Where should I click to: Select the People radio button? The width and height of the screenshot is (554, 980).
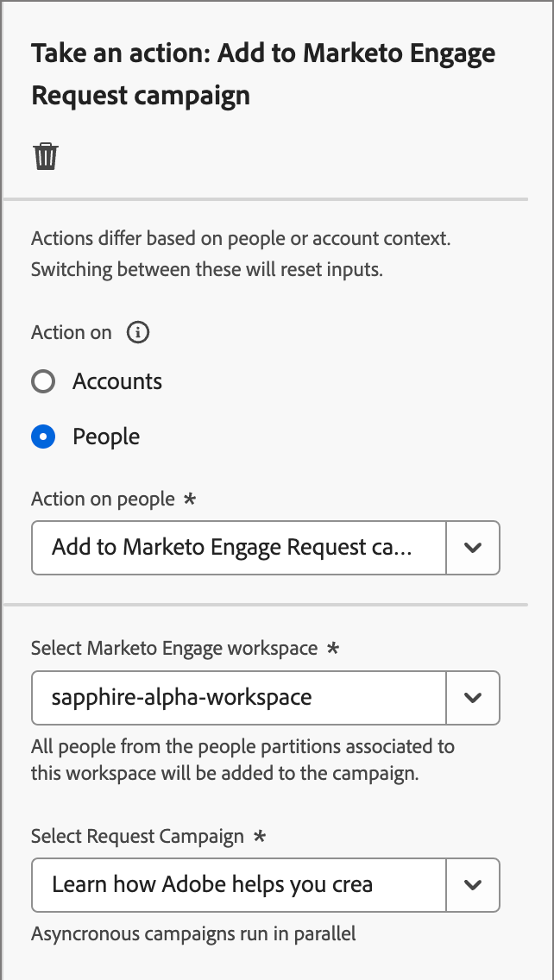pyautogui.click(x=43, y=437)
